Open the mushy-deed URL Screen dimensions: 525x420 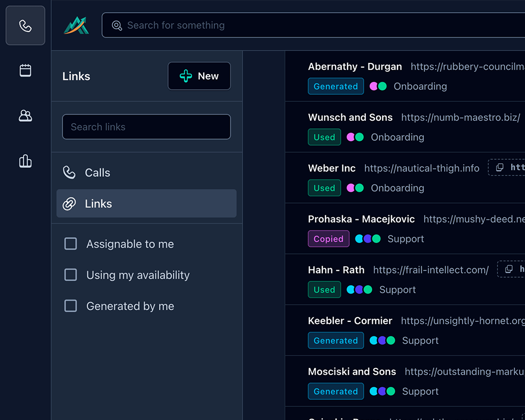(474, 219)
